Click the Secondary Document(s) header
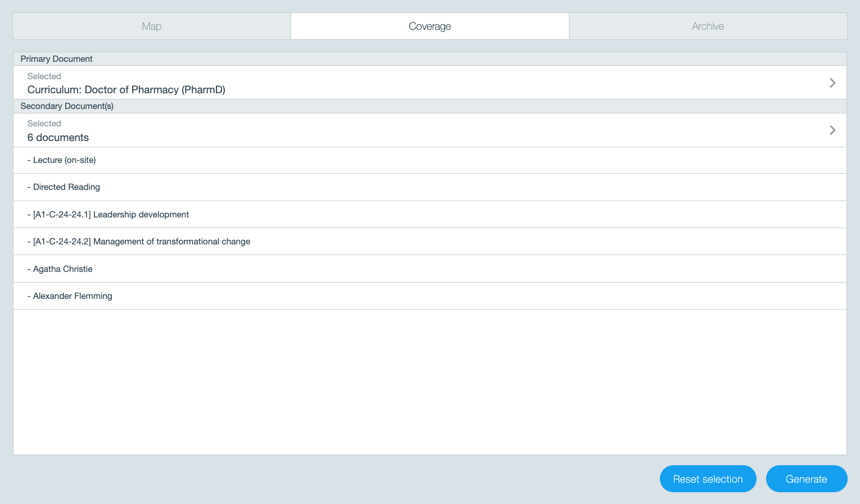This screenshot has width=860, height=504. coord(430,106)
